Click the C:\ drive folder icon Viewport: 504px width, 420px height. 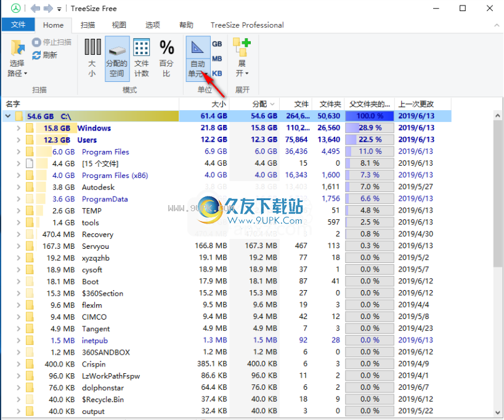(19, 116)
